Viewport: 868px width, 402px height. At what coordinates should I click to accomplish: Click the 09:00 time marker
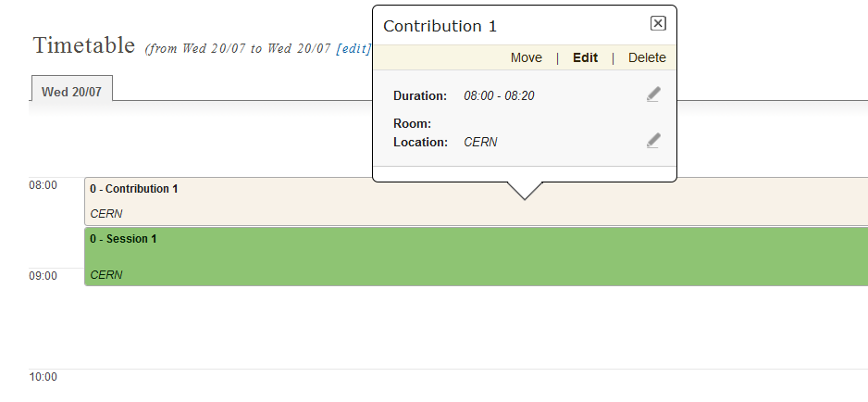[x=43, y=276]
